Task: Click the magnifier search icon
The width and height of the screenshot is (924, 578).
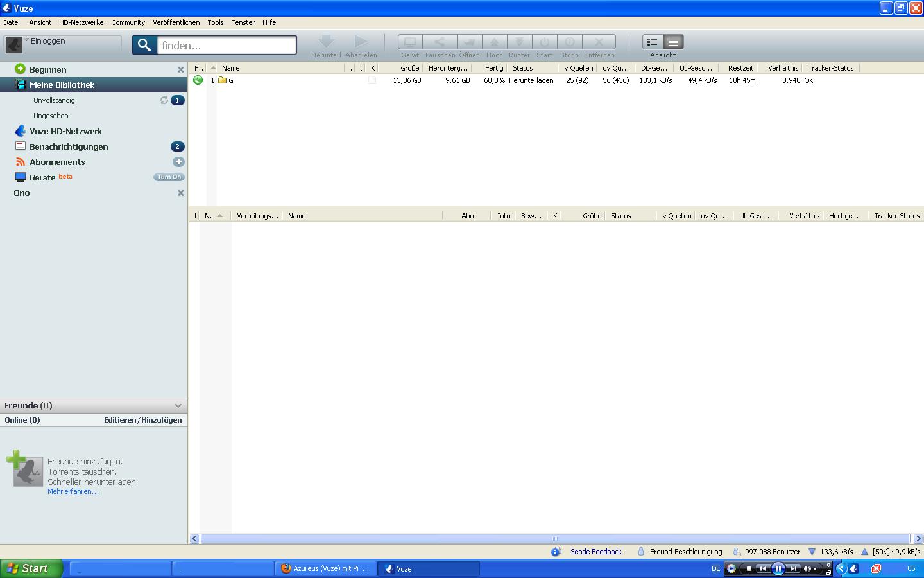Action: 144,45
